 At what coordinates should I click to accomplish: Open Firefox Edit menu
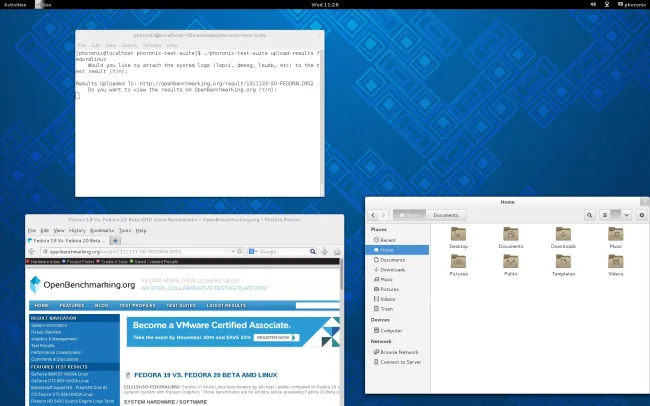(x=45, y=230)
